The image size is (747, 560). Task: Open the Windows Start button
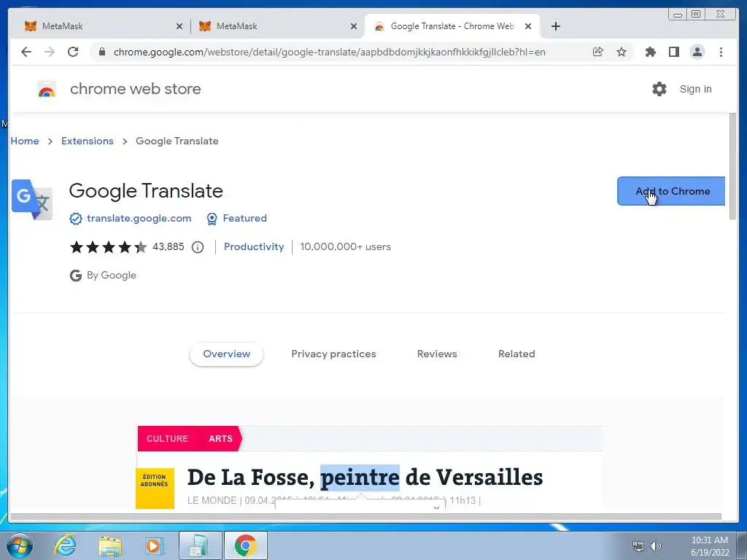tap(19, 545)
